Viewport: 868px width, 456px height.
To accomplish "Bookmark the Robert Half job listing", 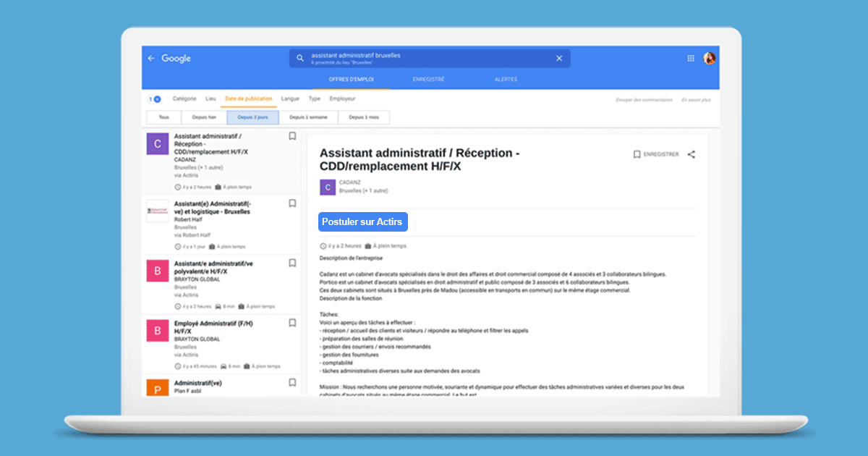I will (x=292, y=203).
